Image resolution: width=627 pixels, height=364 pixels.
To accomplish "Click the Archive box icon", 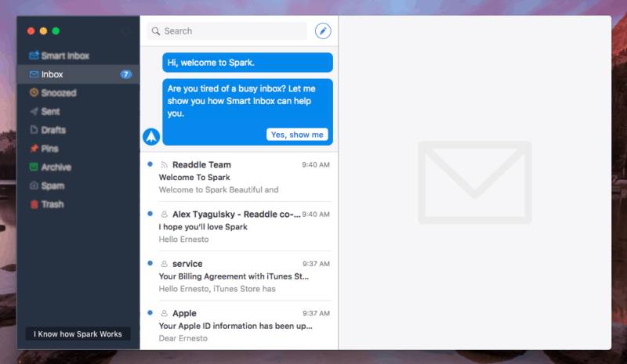I will [34, 167].
